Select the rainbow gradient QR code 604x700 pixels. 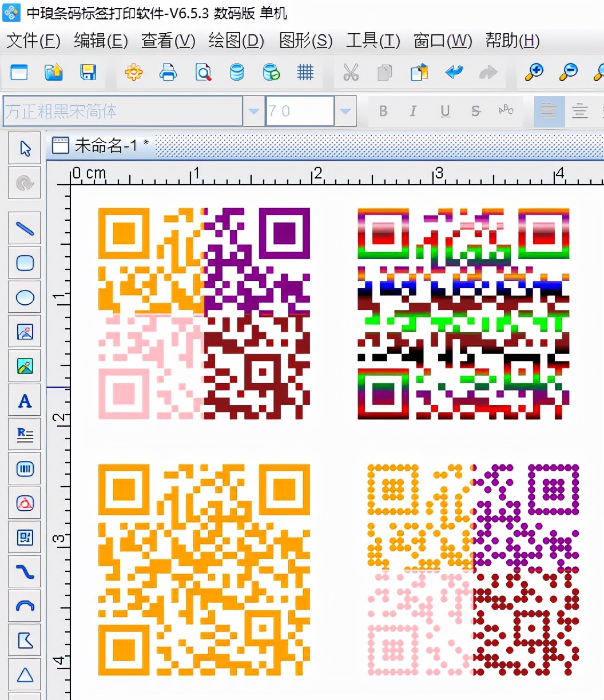[x=463, y=313]
